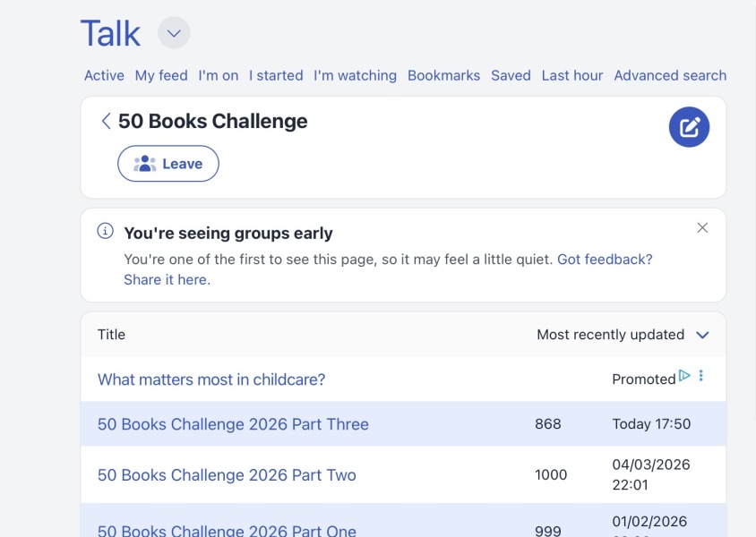
Task: Switch to the Active view
Action: pos(104,75)
